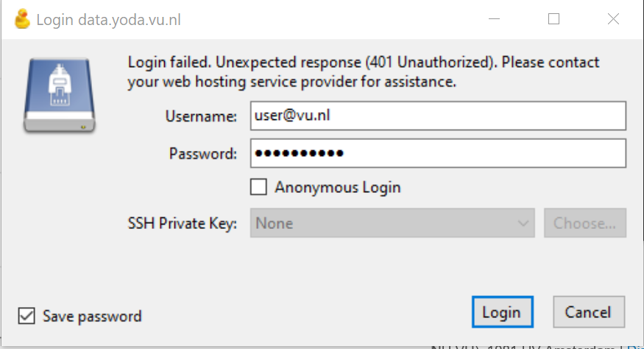Viewport: 644px width, 349px height.
Task: Uncheck the Save password checkbox
Action: pyautogui.click(x=26, y=316)
